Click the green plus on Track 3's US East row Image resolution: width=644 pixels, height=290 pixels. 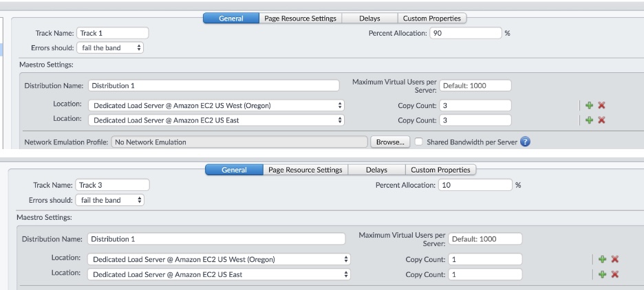[602, 274]
